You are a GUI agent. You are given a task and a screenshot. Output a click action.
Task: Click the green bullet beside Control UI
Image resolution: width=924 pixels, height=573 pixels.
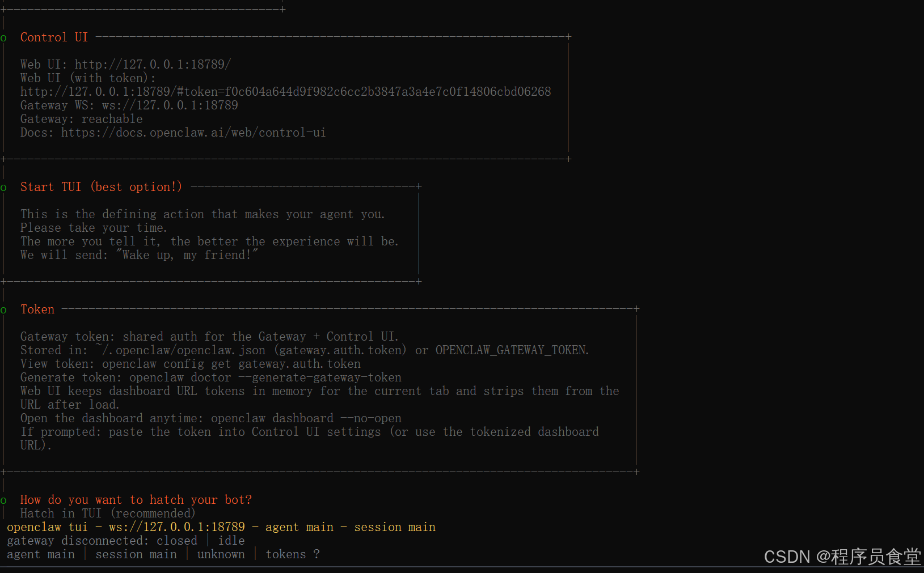click(x=4, y=37)
